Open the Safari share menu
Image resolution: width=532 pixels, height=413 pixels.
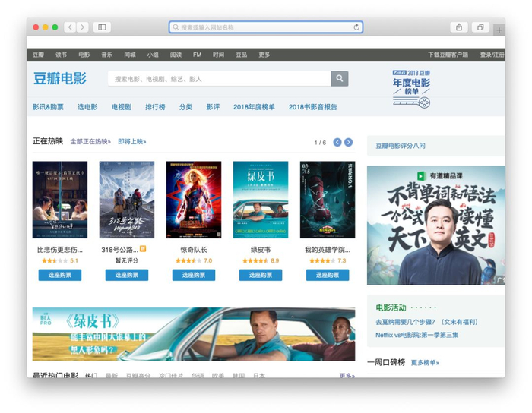point(459,27)
